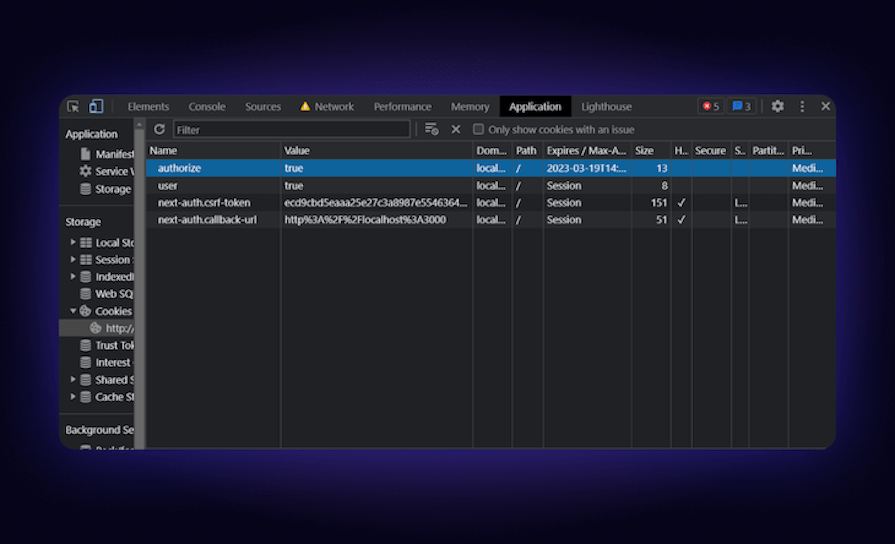Image resolution: width=895 pixels, height=544 pixels.
Task: Open DevTools settings gear
Action: 777,106
